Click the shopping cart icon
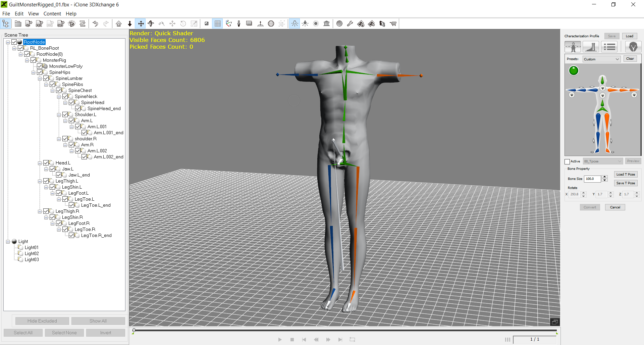 pos(393,23)
